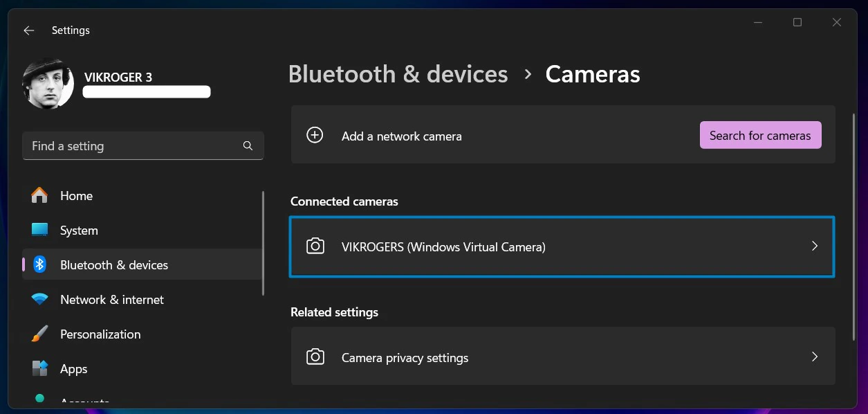The height and width of the screenshot is (414, 868).
Task: Click the main content scrollbar
Action: tap(853, 228)
